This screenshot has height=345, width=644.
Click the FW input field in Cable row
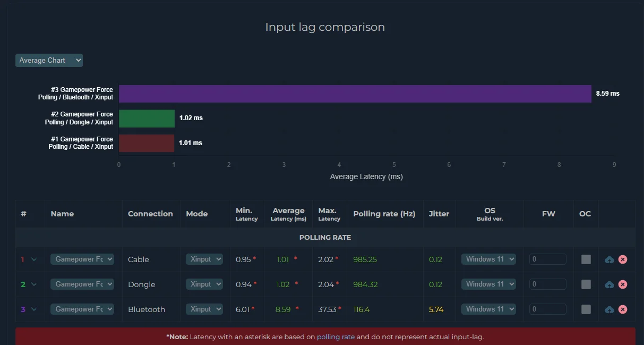point(548,259)
